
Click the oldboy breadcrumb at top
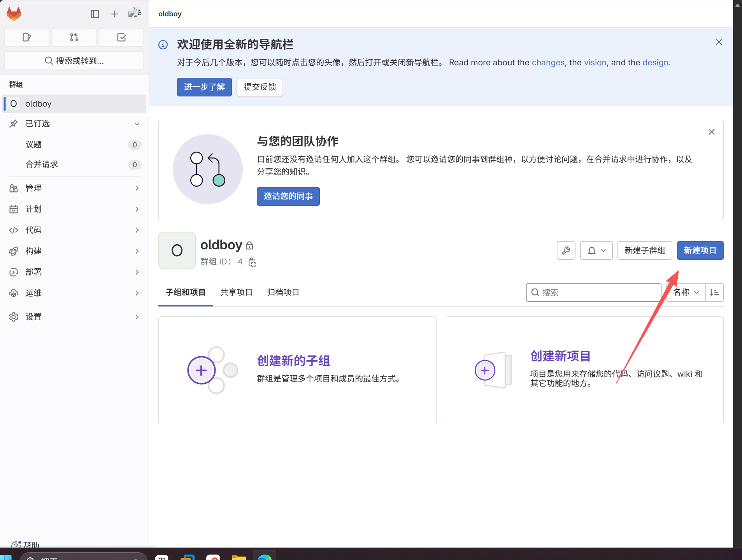pyautogui.click(x=170, y=14)
